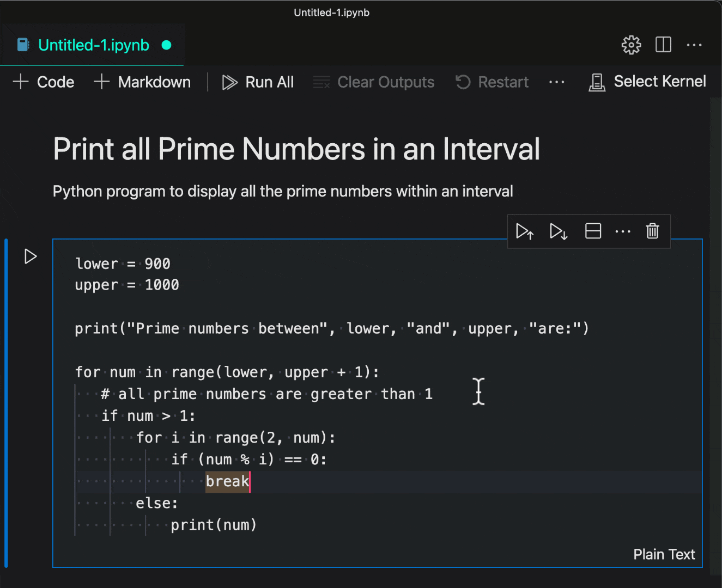Run the code cell with the play button
The width and height of the screenshot is (722, 588).
click(x=31, y=256)
